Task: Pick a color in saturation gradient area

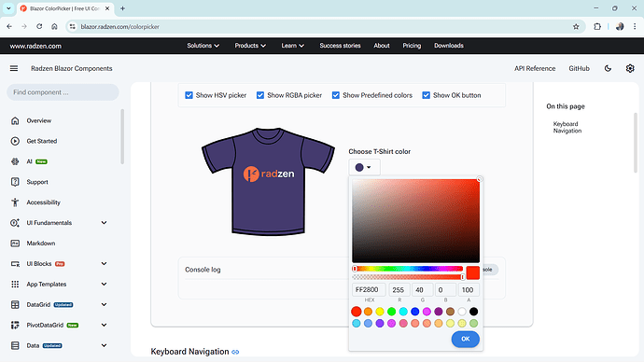Action: (415, 221)
